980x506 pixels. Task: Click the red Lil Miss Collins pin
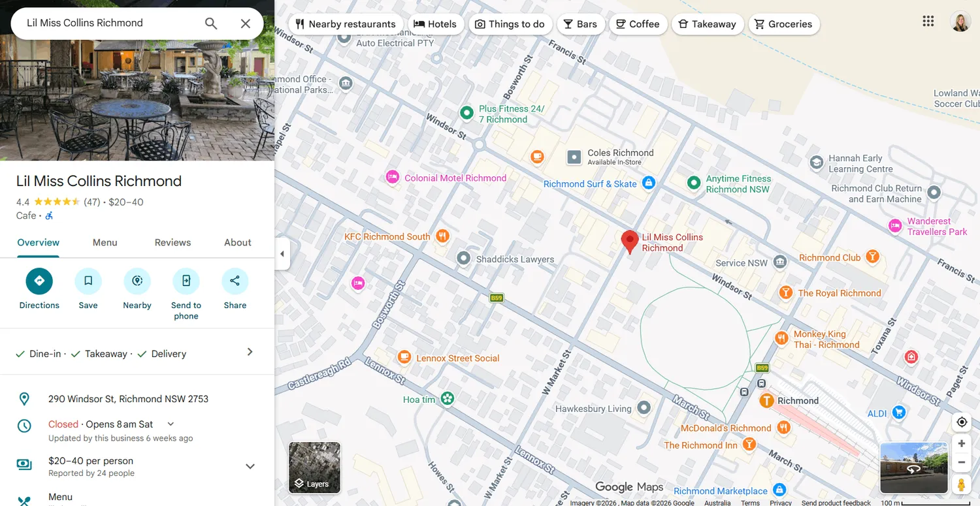630,242
